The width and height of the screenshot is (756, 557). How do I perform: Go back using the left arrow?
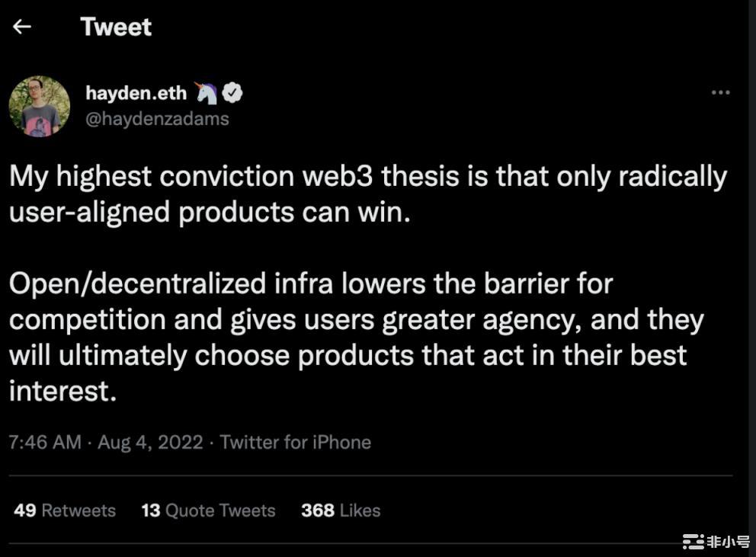point(22,27)
